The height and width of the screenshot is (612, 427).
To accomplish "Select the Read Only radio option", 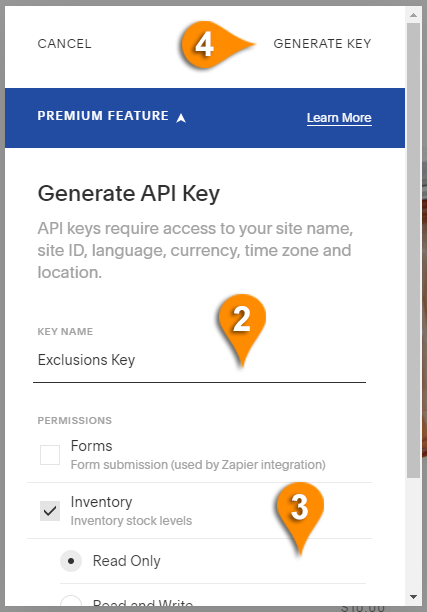I will [71, 561].
